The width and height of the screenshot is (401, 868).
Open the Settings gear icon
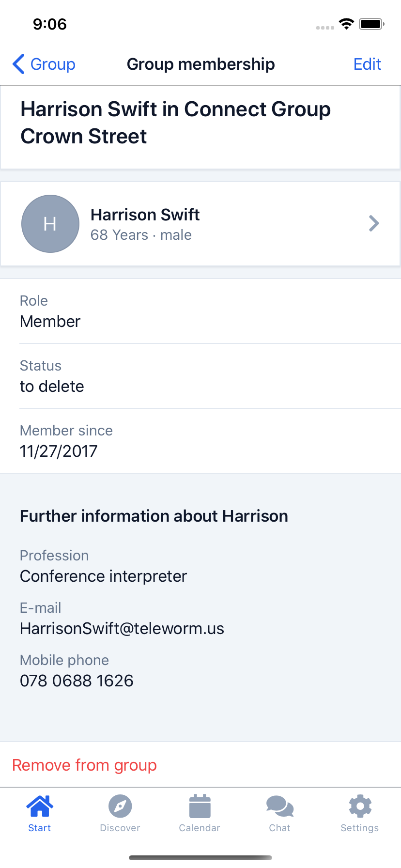360,806
